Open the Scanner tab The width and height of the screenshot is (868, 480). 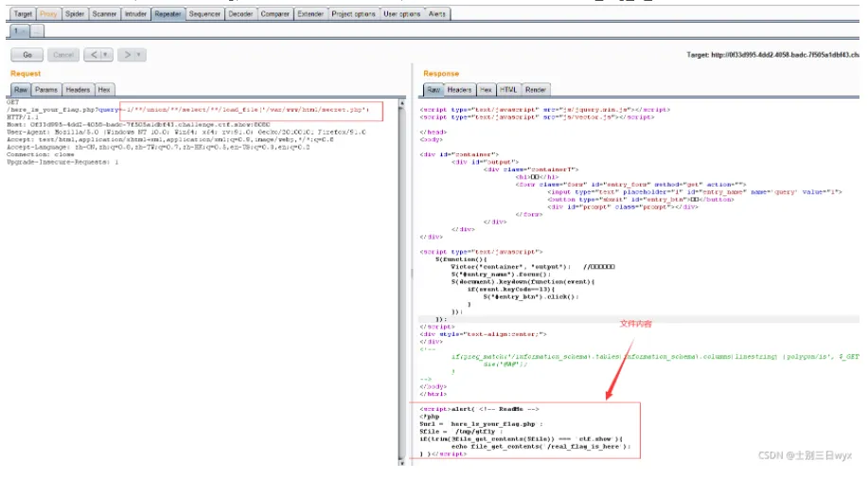104,14
